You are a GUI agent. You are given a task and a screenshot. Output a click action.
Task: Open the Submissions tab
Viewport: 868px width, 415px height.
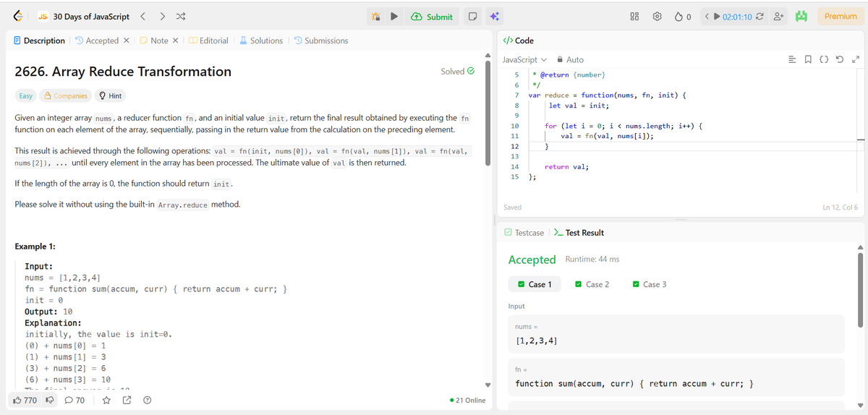tap(321, 40)
